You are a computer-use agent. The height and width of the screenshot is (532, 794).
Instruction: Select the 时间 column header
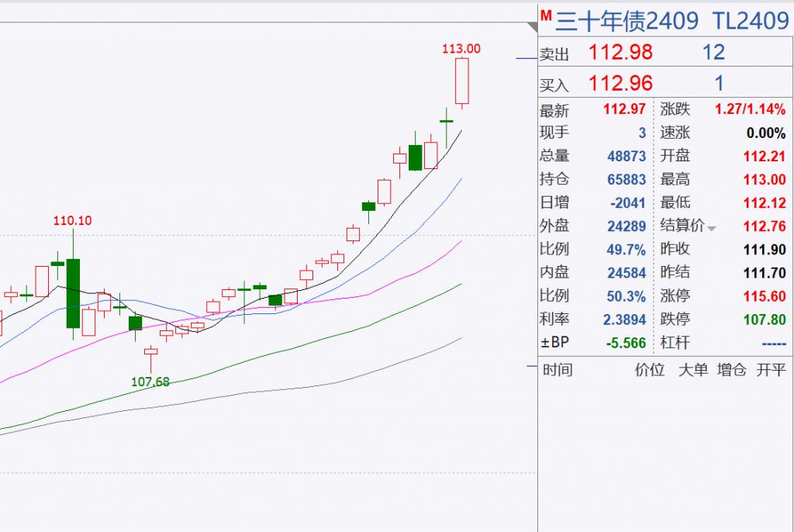click(x=557, y=370)
